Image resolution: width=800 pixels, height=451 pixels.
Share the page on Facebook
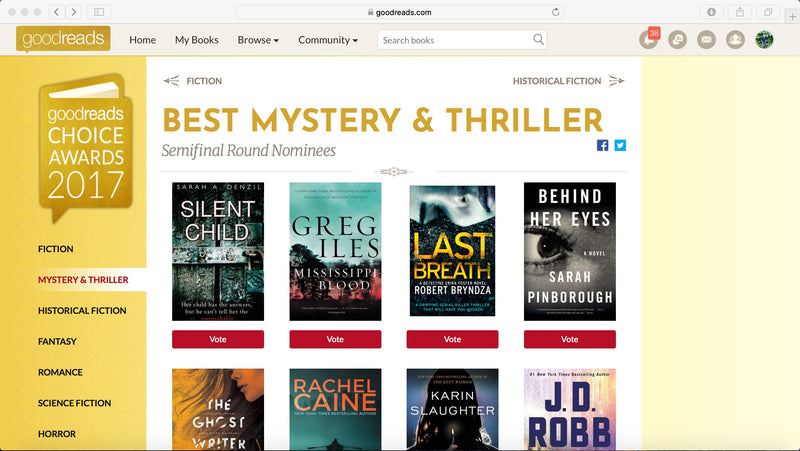tap(603, 145)
